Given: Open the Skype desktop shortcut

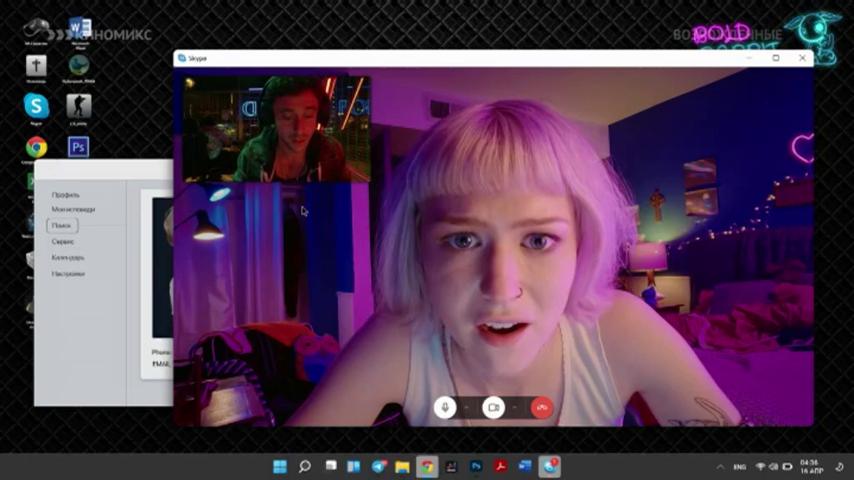Looking at the screenshot, I should [36, 108].
